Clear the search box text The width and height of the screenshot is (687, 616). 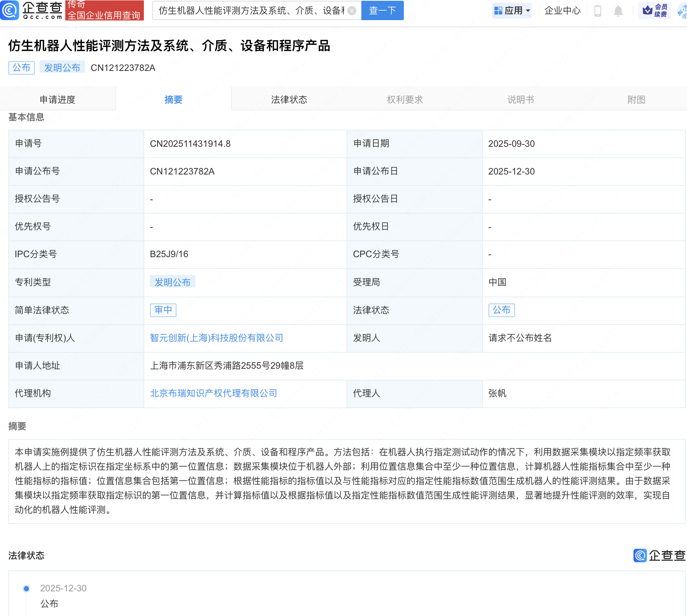click(352, 11)
